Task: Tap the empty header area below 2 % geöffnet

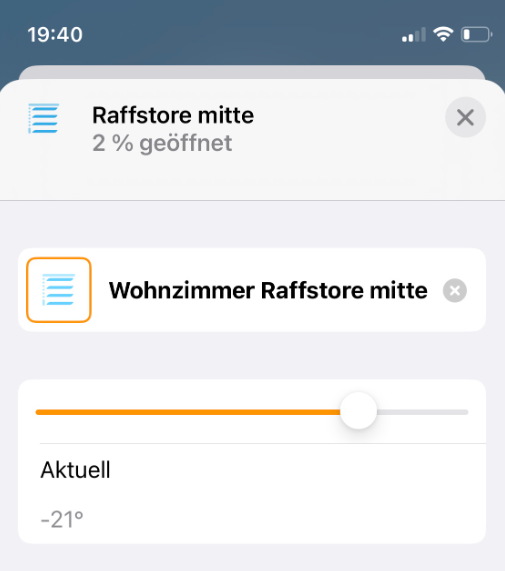Action: (x=252, y=178)
